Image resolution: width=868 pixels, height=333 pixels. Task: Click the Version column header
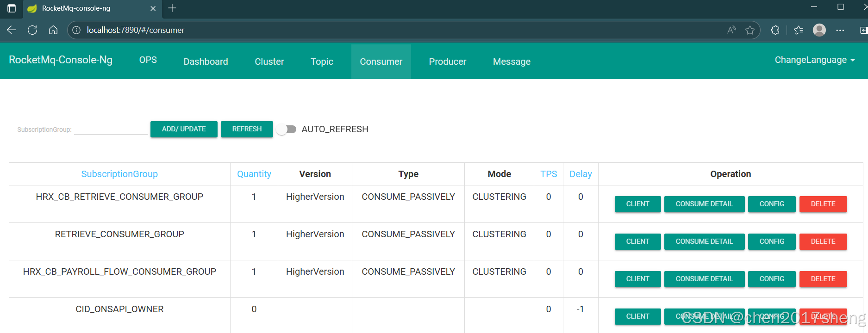pos(315,174)
